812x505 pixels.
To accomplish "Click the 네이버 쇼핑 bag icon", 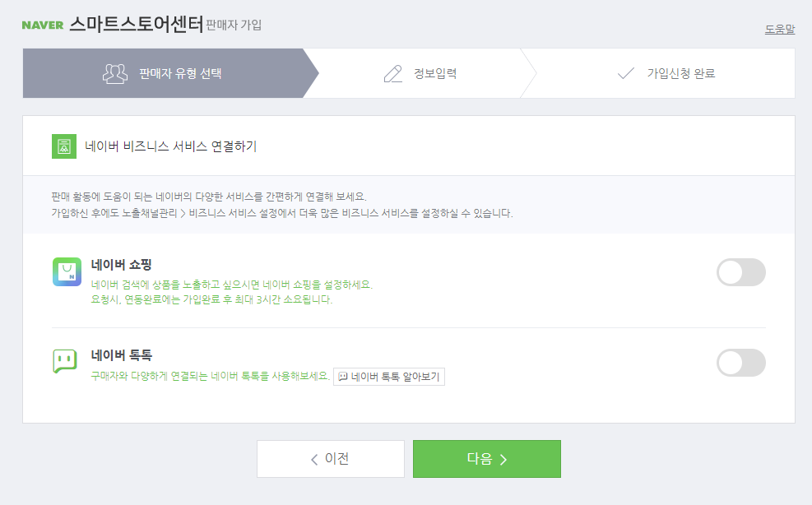I will [67, 272].
